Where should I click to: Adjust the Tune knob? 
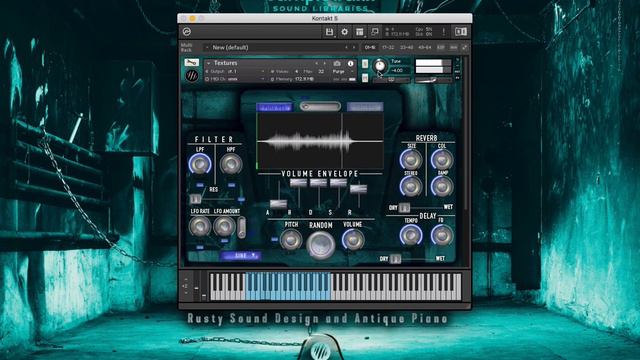pos(380,66)
